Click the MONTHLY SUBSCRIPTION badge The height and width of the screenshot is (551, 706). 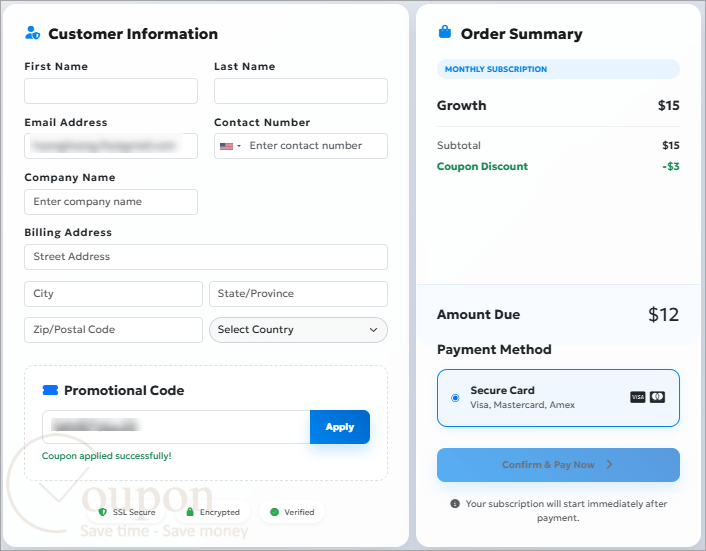point(558,69)
